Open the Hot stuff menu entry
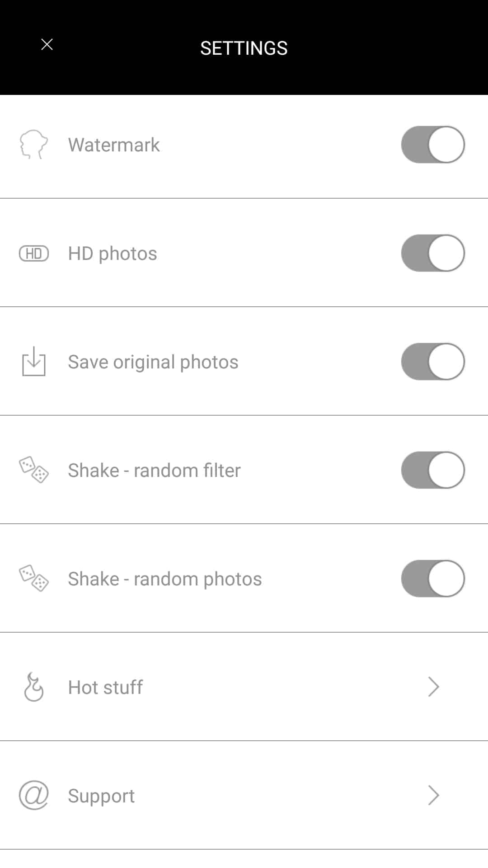The image size is (488, 868). click(x=105, y=687)
